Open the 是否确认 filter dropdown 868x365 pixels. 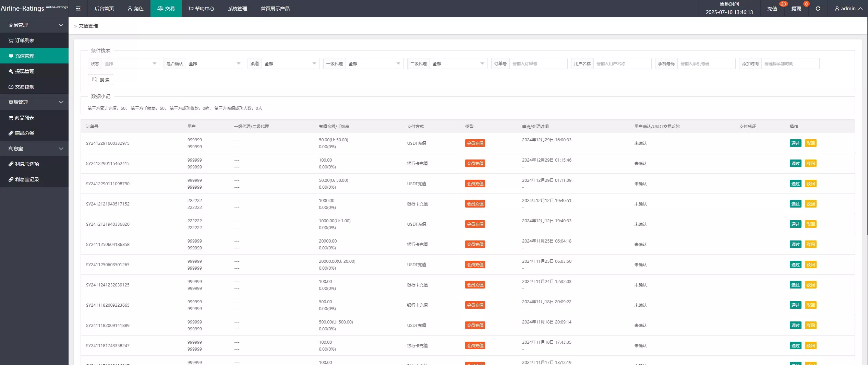click(214, 63)
